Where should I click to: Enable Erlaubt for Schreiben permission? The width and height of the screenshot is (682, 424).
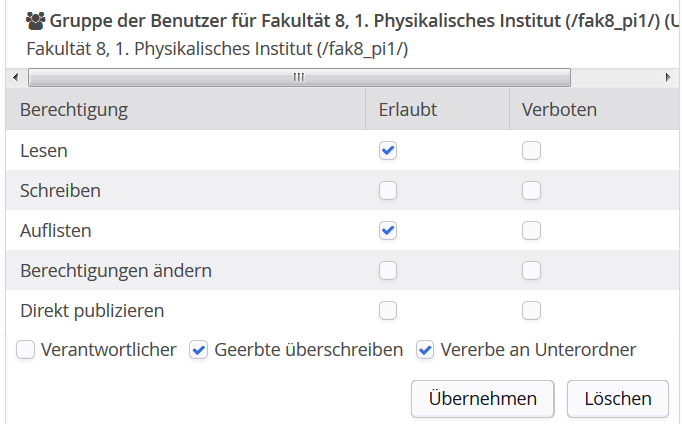coord(388,190)
